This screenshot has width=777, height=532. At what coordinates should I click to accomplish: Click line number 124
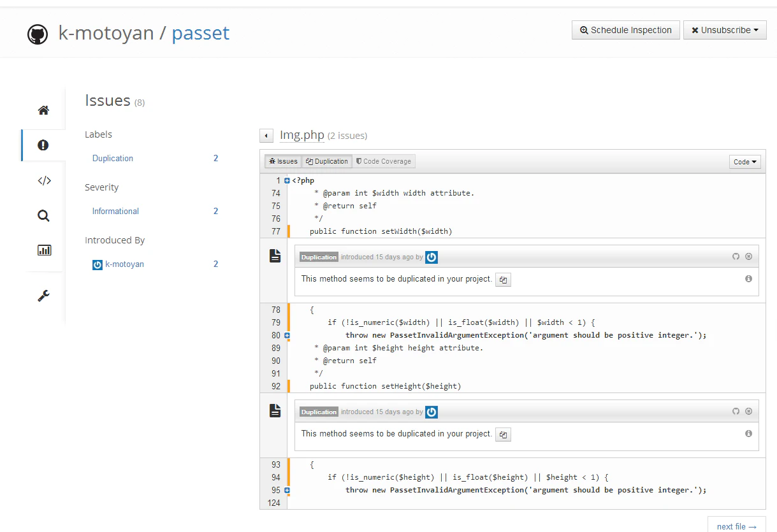pos(274,503)
